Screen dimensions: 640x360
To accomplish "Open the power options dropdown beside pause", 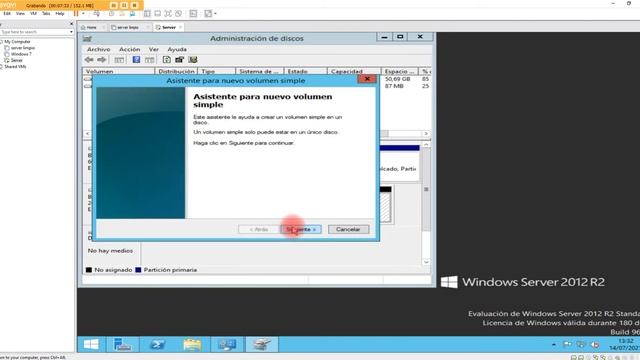I will click(x=83, y=13).
